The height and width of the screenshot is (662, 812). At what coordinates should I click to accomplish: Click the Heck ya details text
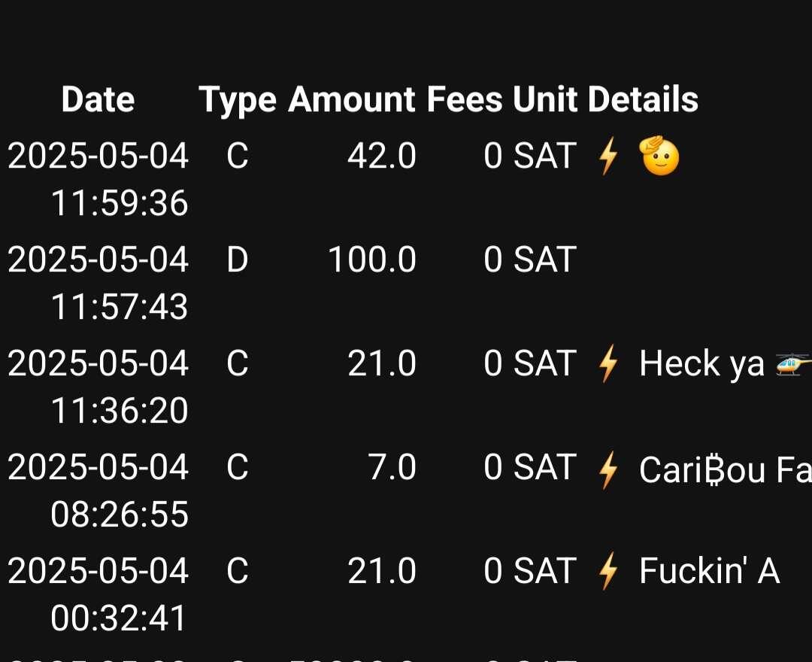coord(701,363)
